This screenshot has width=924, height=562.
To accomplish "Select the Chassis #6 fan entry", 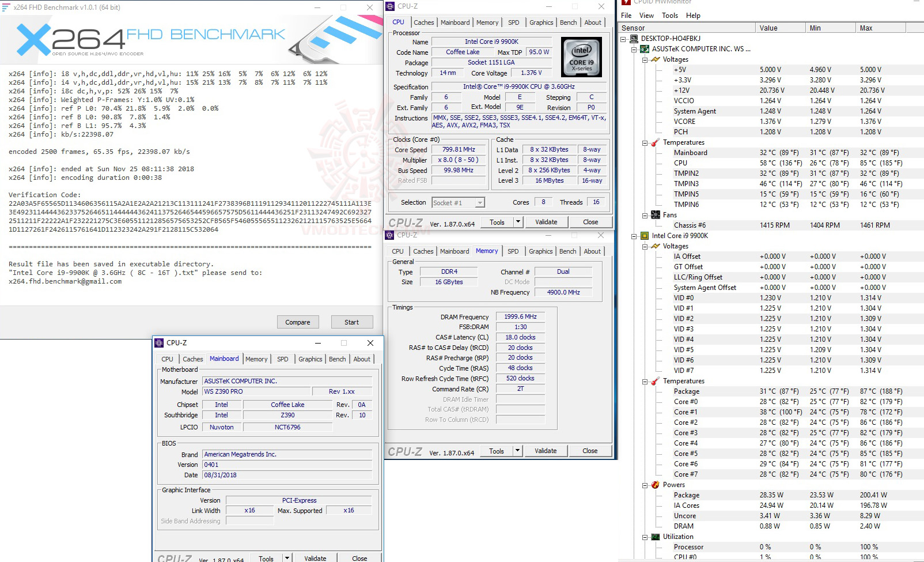I will coord(690,225).
